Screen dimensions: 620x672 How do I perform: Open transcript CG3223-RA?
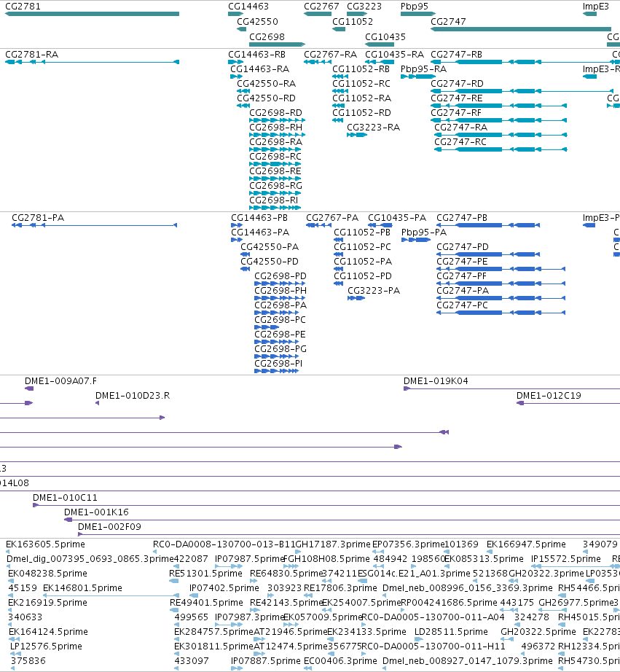click(373, 128)
